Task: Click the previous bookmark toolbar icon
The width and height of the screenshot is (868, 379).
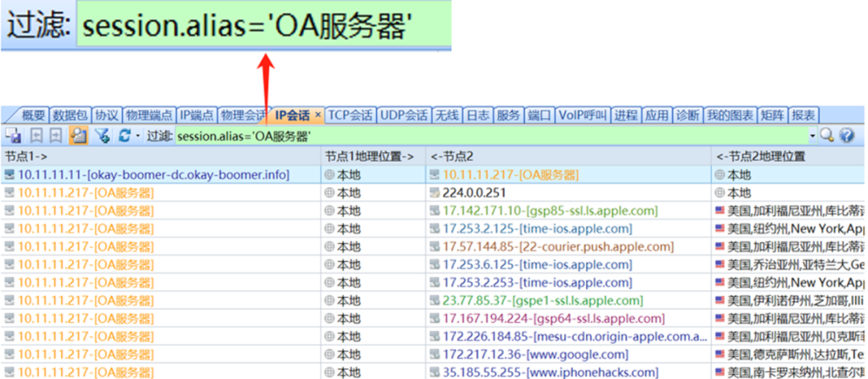Action: 36,136
